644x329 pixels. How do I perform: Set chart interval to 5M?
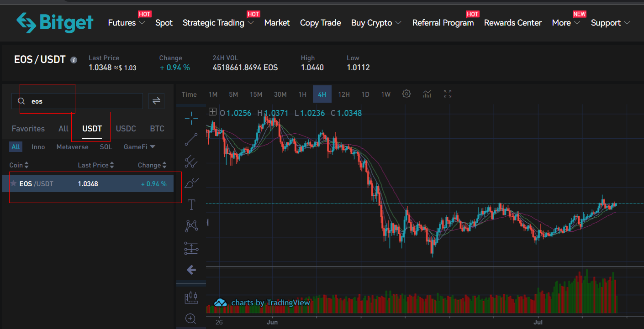point(233,94)
